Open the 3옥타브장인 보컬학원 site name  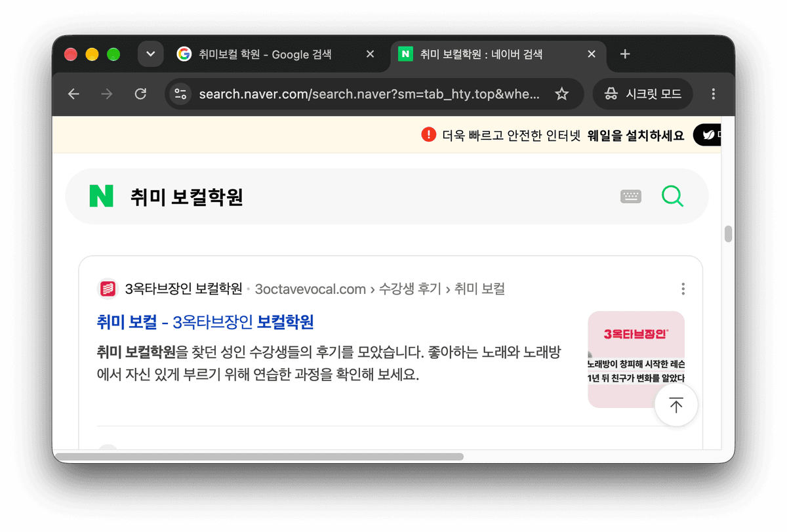click(x=184, y=289)
